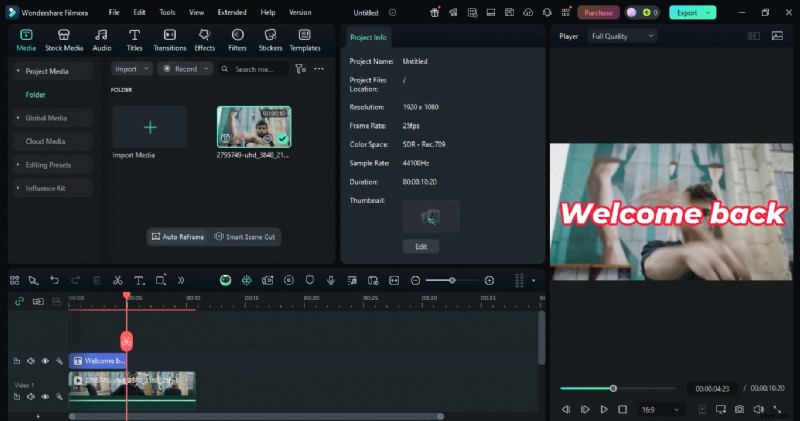Viewport: 800px width, 421px height.
Task: Click the timeline zoom slider handle
Action: pos(453,281)
